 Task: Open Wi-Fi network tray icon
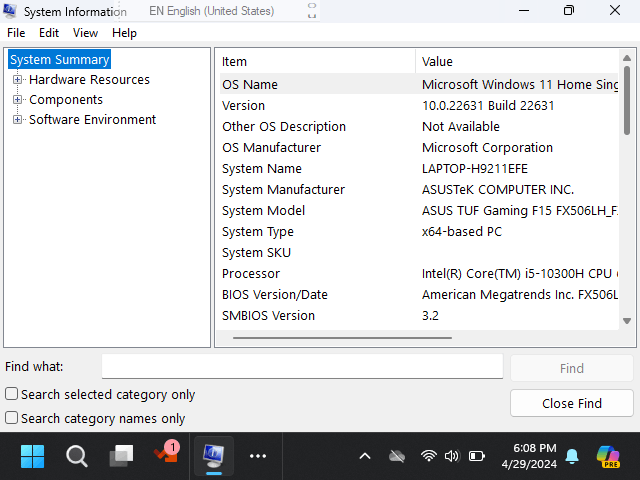(429, 456)
